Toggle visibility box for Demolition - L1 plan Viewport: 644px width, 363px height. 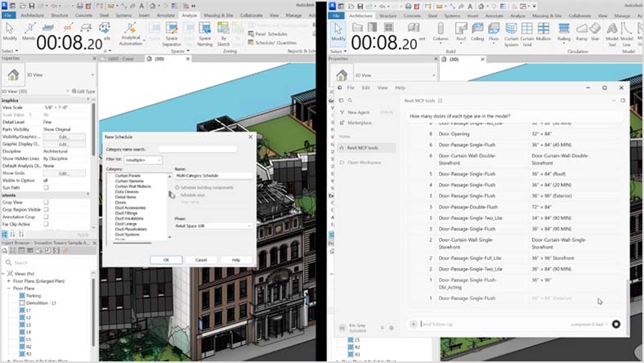[22, 303]
